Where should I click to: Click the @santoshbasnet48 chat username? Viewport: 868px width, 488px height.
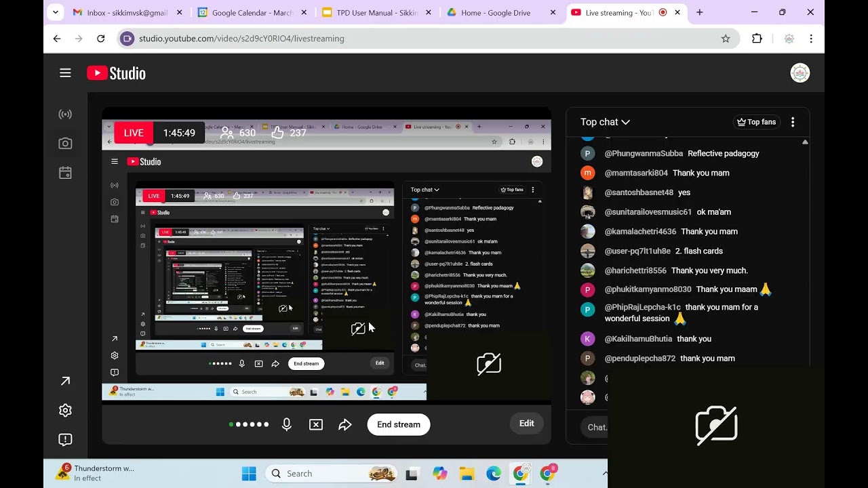point(639,192)
